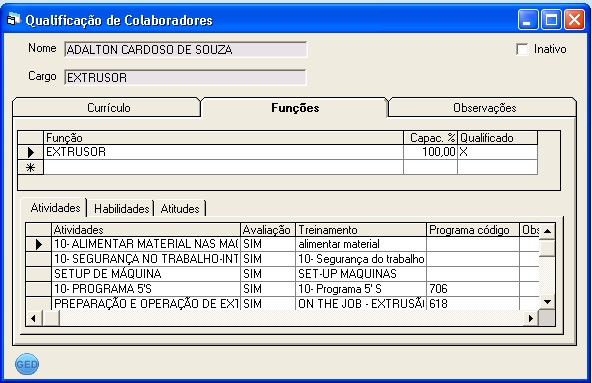Select row selector for ALIMENTAR MATERIAL activity

(39, 244)
